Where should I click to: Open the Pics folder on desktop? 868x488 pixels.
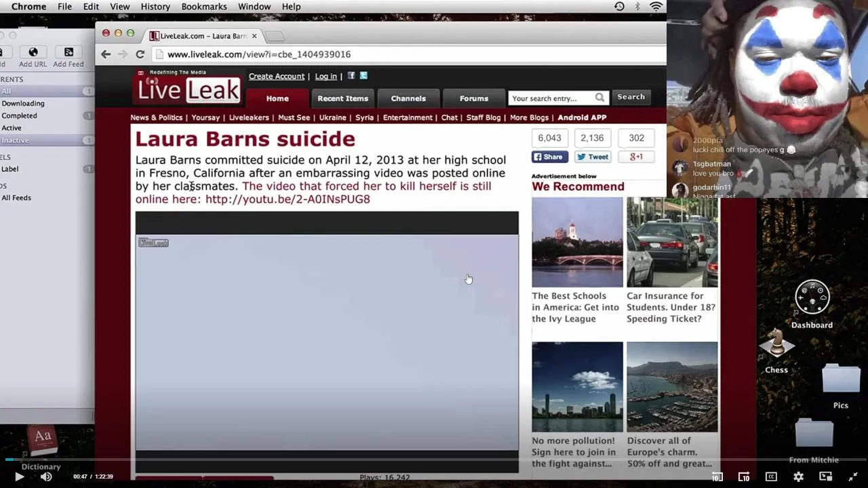[x=841, y=380]
